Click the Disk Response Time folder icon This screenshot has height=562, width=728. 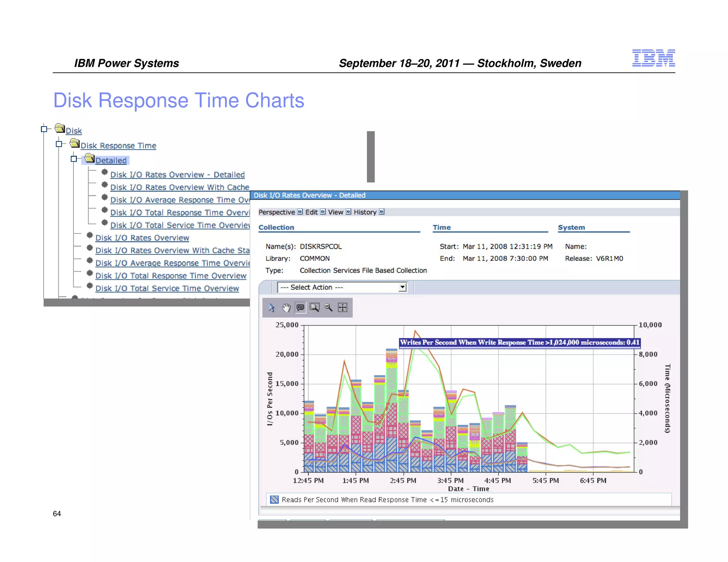(x=75, y=143)
